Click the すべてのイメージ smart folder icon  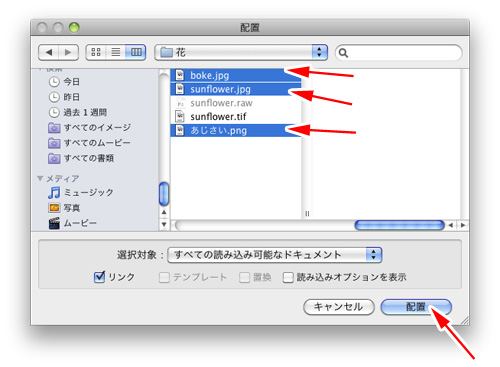(54, 128)
